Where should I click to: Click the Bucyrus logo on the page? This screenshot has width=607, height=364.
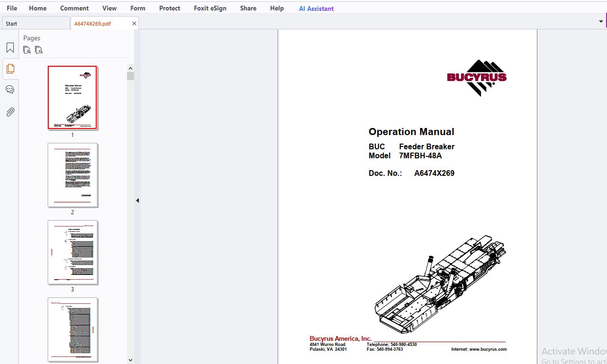click(x=477, y=78)
